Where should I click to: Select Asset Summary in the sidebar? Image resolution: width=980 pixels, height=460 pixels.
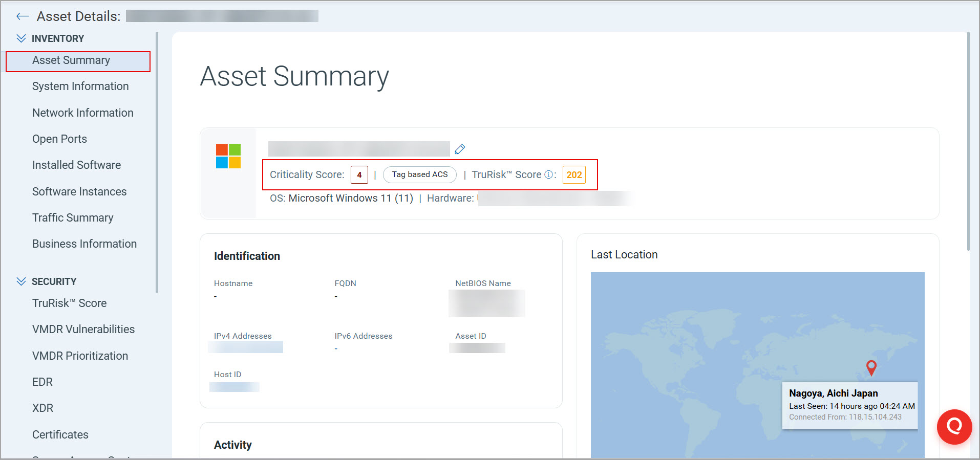click(71, 60)
